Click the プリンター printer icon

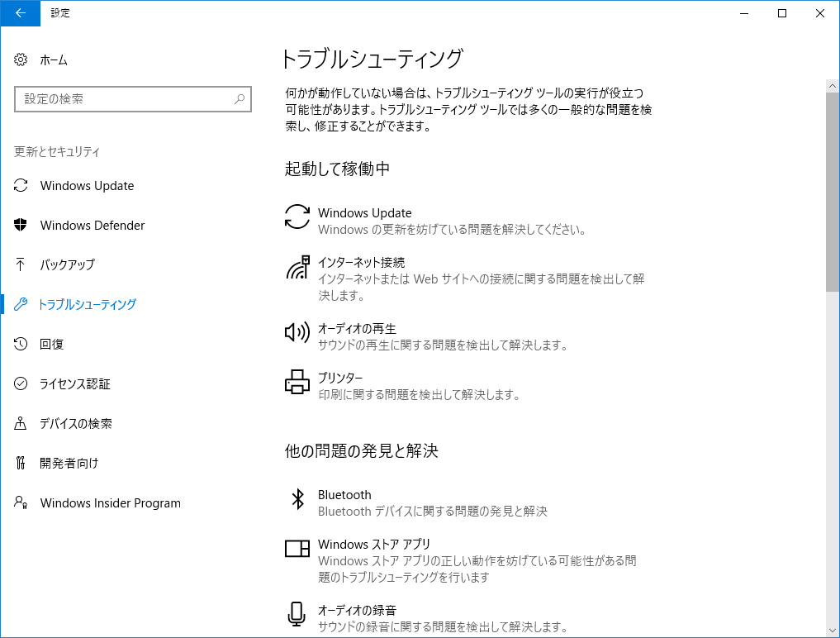pos(297,382)
